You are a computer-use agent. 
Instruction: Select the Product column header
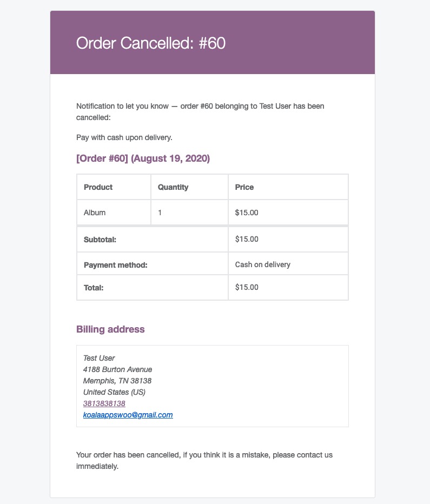coord(98,187)
